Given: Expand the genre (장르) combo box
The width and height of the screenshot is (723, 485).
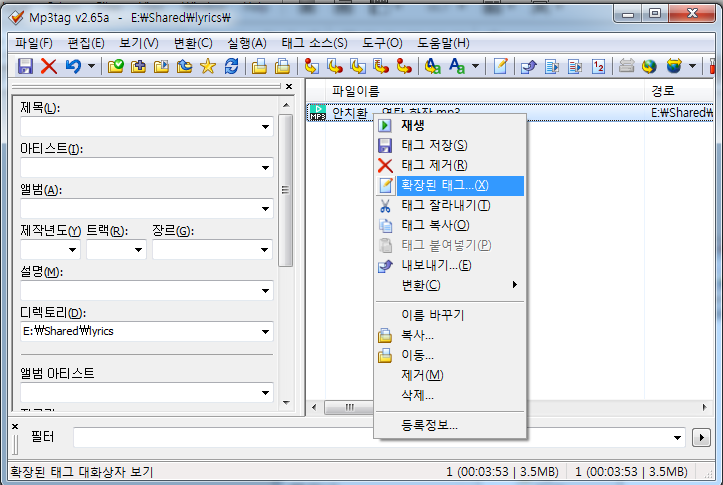Looking at the screenshot, I should 265,250.
